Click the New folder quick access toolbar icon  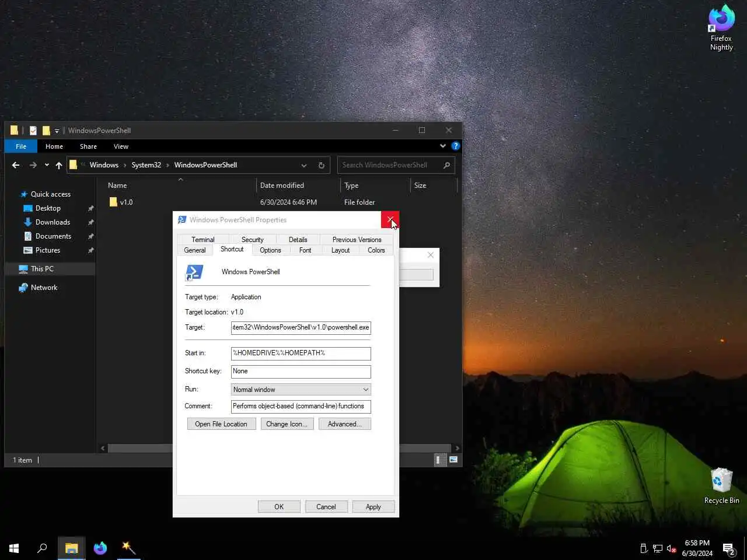(x=46, y=131)
